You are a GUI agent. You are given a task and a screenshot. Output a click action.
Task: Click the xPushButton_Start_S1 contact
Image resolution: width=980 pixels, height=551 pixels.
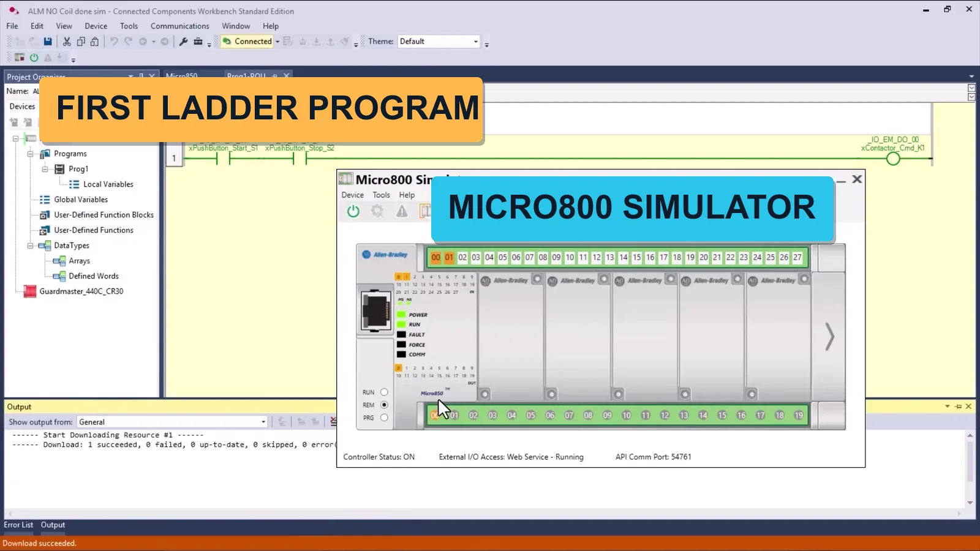pyautogui.click(x=224, y=159)
